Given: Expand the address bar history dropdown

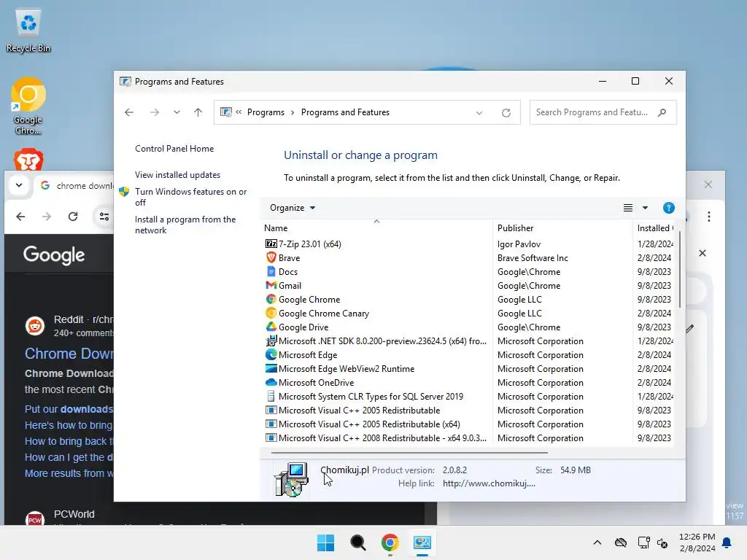Looking at the screenshot, I should pyautogui.click(x=479, y=112).
